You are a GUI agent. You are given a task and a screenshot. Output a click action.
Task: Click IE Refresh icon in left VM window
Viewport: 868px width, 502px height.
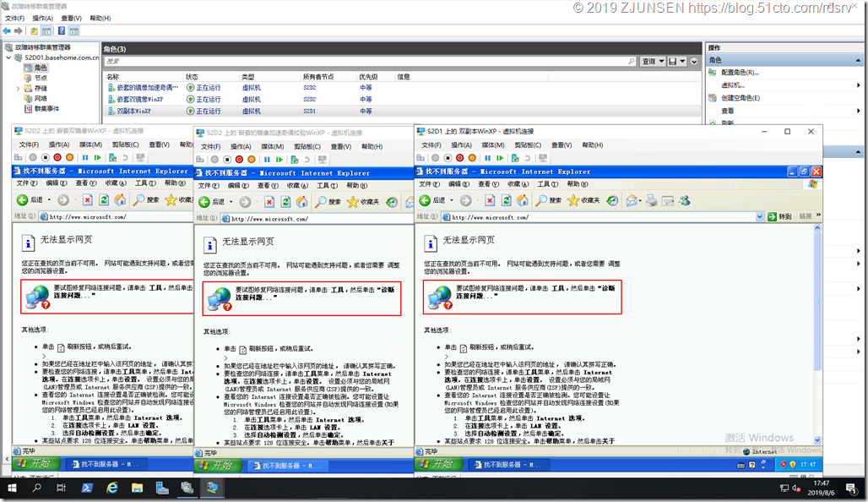tap(104, 199)
